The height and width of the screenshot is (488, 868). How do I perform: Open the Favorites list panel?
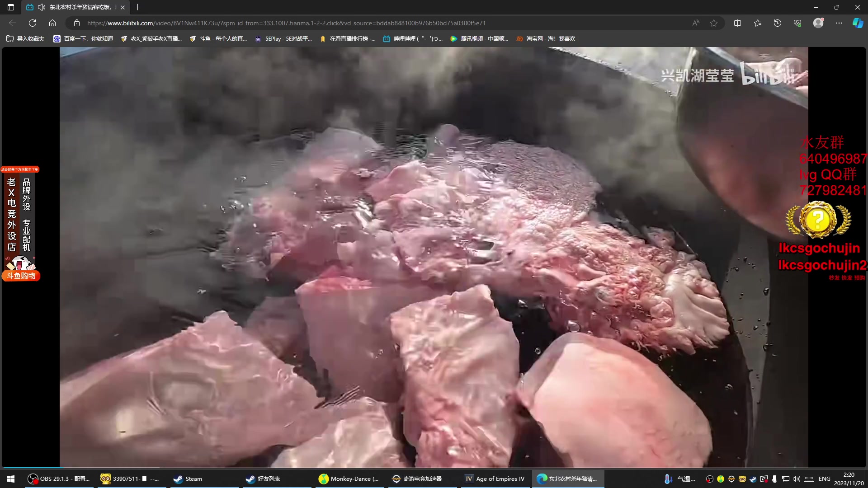click(758, 23)
